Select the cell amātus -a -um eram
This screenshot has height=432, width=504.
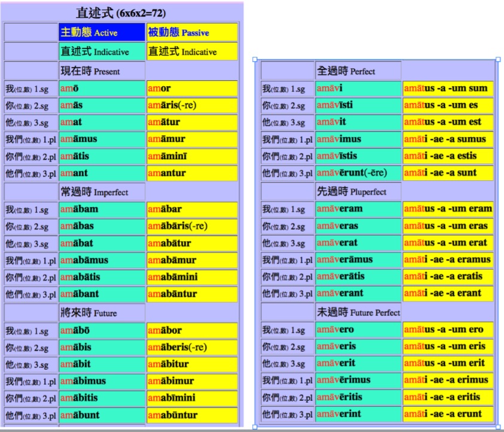pos(448,209)
